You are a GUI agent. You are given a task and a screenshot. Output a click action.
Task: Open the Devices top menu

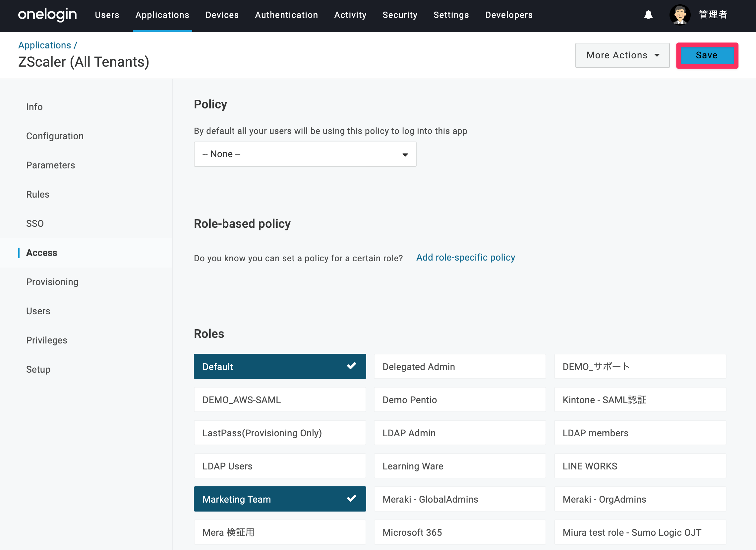coord(222,15)
